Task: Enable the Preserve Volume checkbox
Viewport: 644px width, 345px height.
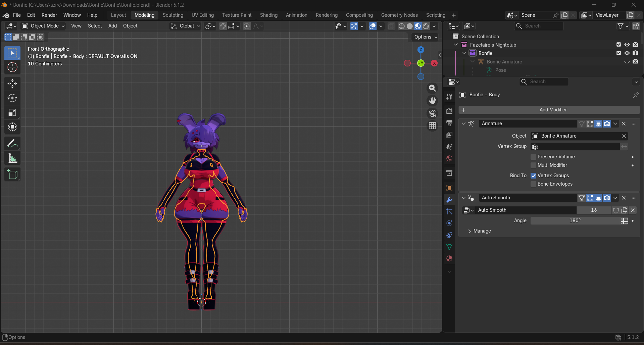Action: coord(533,157)
